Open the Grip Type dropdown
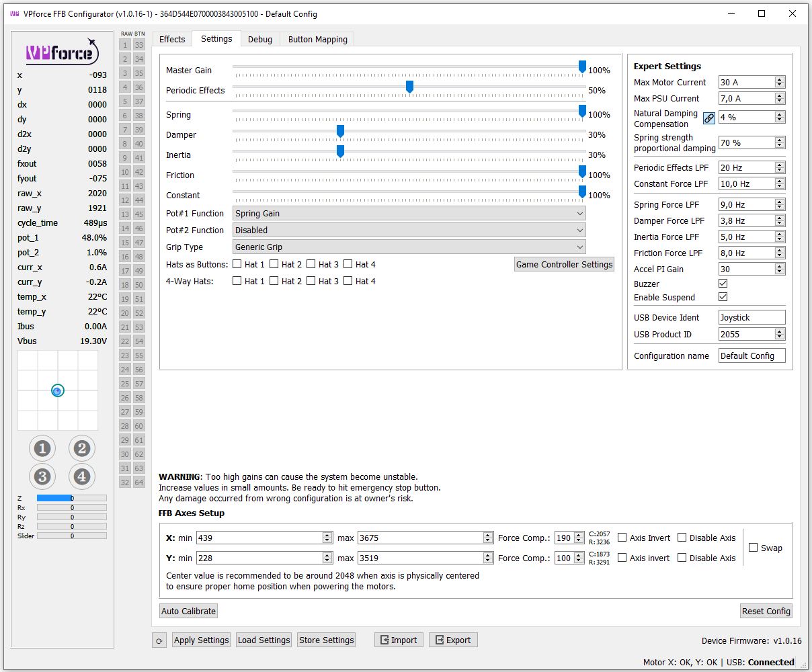Screen dimensions: 812x672 pos(409,247)
